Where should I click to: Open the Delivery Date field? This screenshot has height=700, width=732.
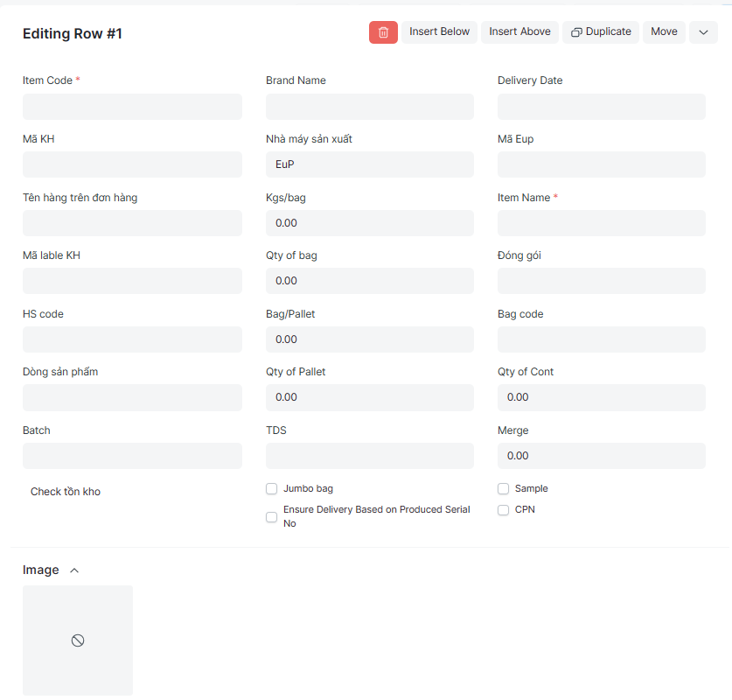point(601,107)
